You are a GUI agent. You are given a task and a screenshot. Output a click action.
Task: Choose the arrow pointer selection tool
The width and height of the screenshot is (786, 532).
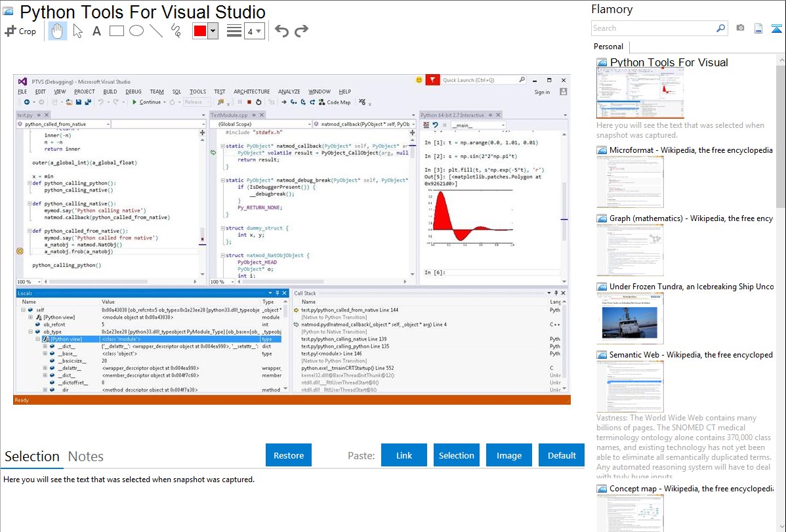pyautogui.click(x=77, y=31)
